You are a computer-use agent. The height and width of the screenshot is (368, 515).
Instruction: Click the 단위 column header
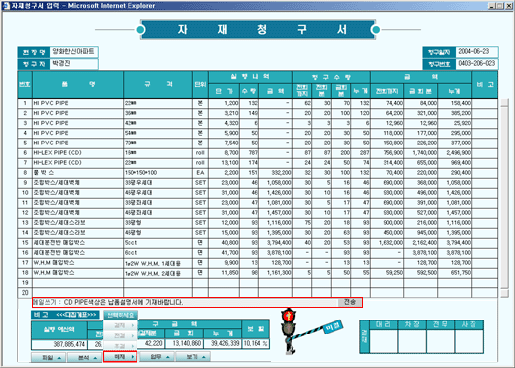click(200, 85)
